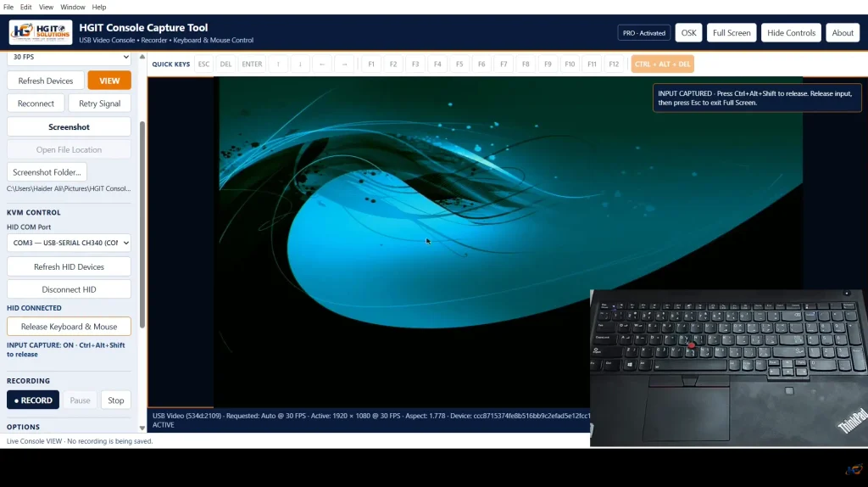
Task: Click the Live Console VIEW status text
Action: (80, 441)
